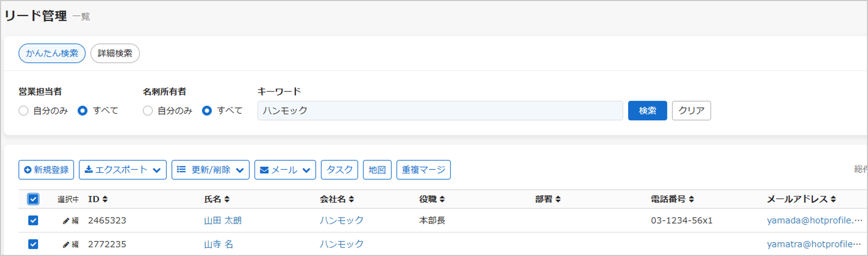
Task: Open the 山田 太朗 lead link
Action: [223, 220]
